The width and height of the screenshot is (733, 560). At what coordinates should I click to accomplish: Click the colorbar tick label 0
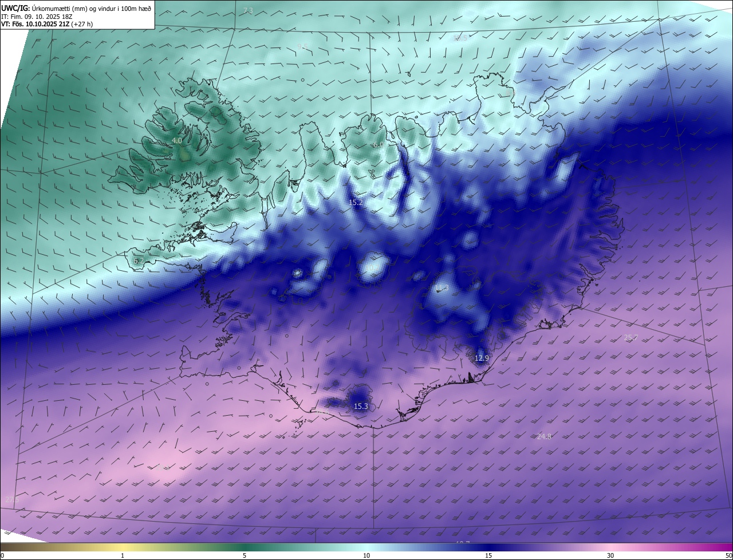[2, 555]
